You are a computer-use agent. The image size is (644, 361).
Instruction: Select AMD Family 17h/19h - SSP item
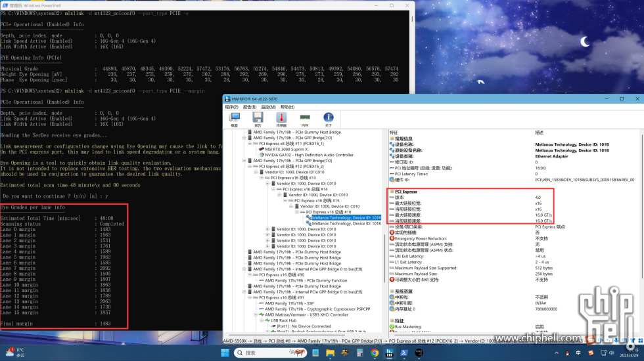(289, 303)
